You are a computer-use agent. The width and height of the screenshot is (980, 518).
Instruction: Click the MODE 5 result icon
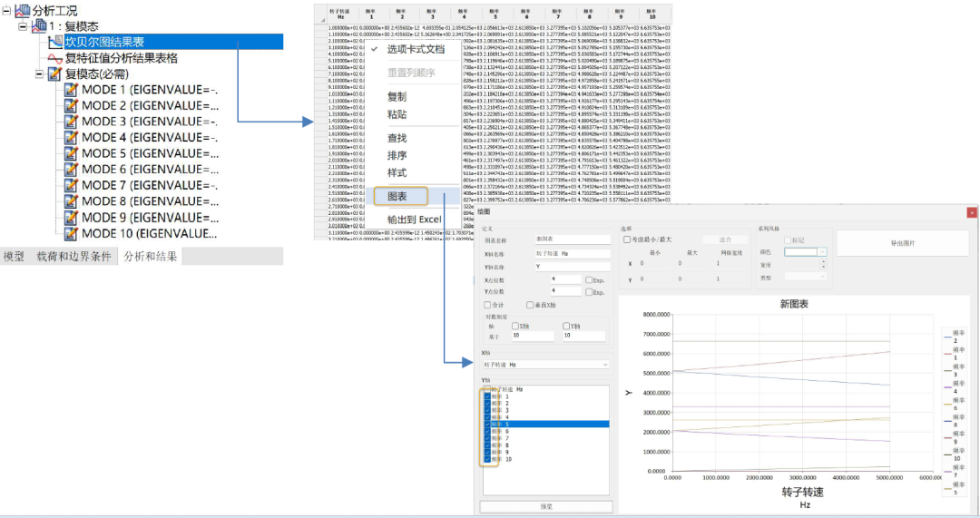coord(72,153)
